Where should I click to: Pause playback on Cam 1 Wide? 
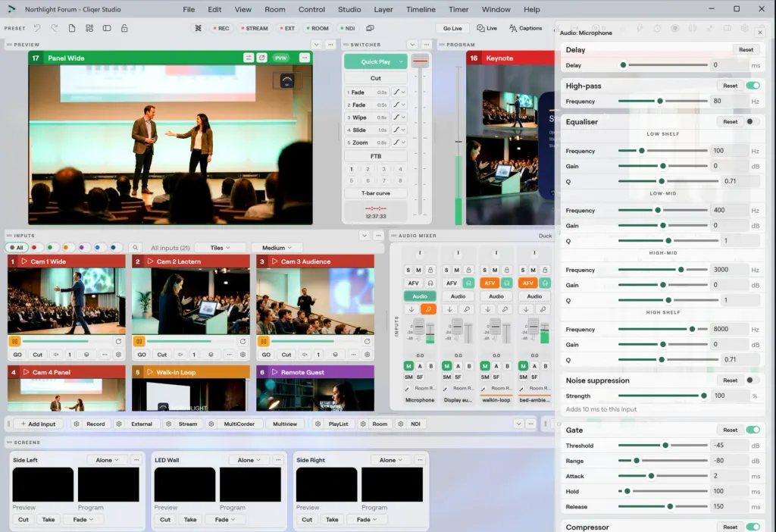(x=15, y=341)
